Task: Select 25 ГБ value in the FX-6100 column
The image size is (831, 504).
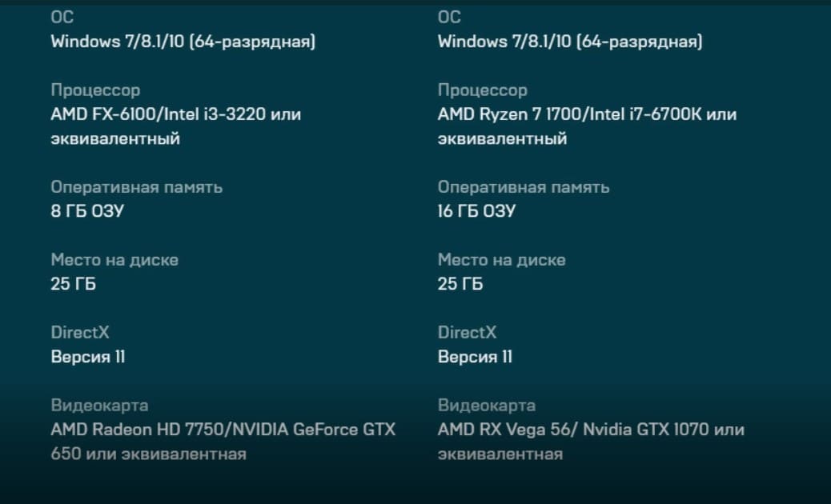Action: [73, 284]
